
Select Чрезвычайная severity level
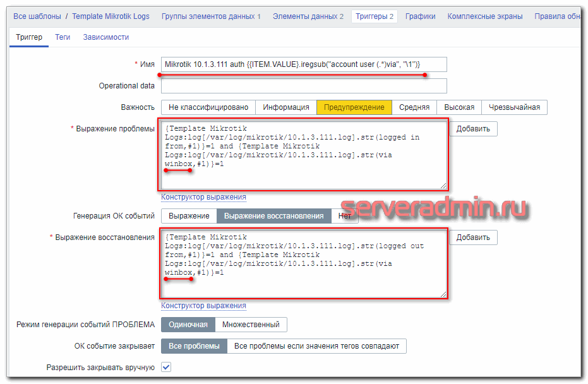tap(515, 107)
